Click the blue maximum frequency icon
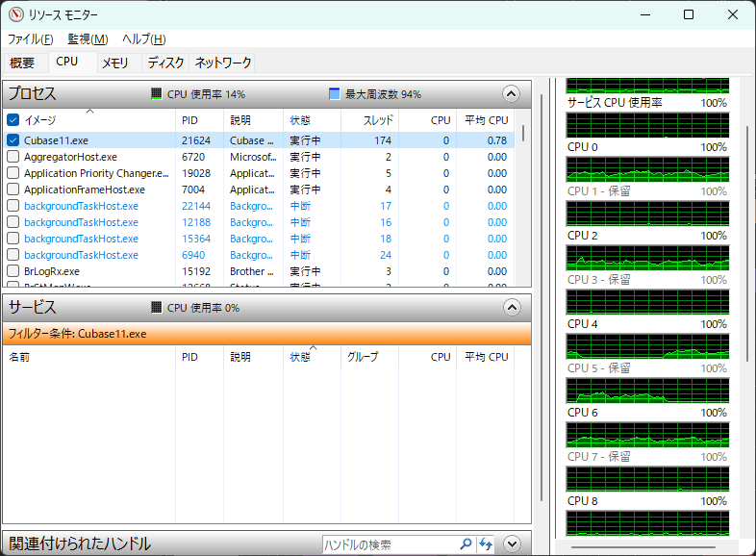The width and height of the screenshot is (756, 556). click(334, 94)
